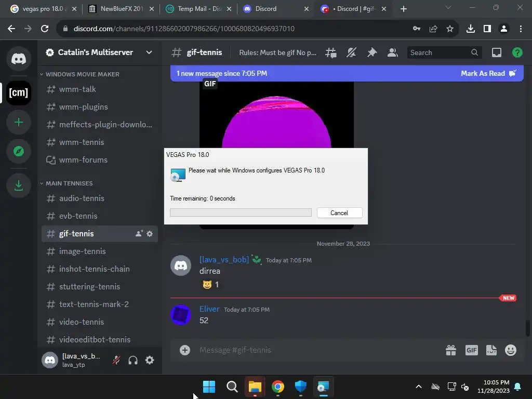Reload the page

tap(45, 29)
